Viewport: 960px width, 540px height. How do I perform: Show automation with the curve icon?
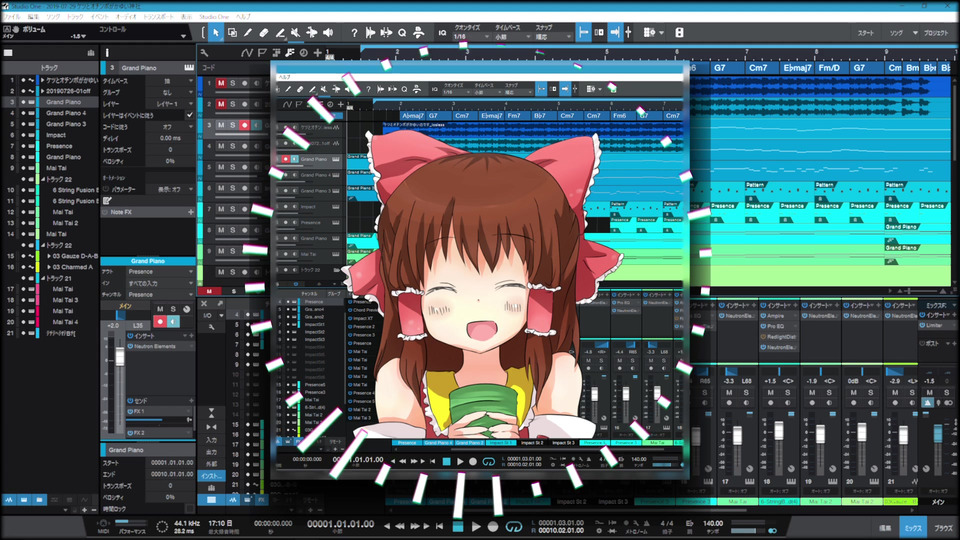coord(247,53)
